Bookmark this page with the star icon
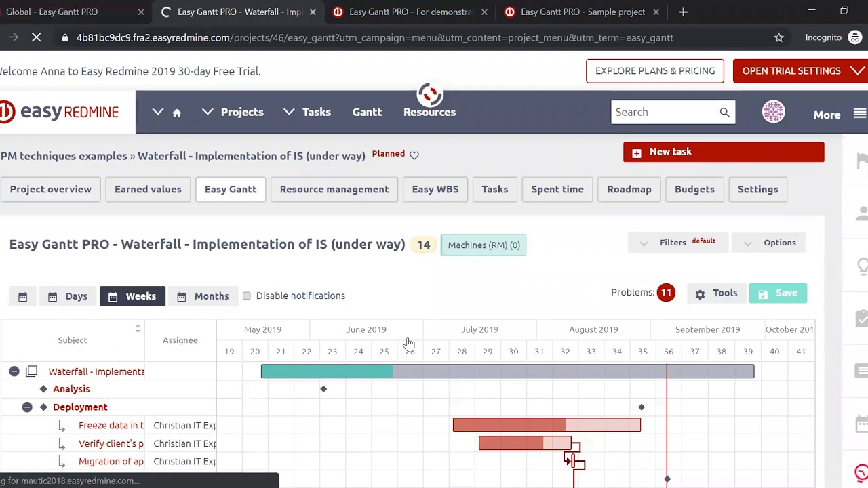This screenshot has width=868, height=488. 779,37
